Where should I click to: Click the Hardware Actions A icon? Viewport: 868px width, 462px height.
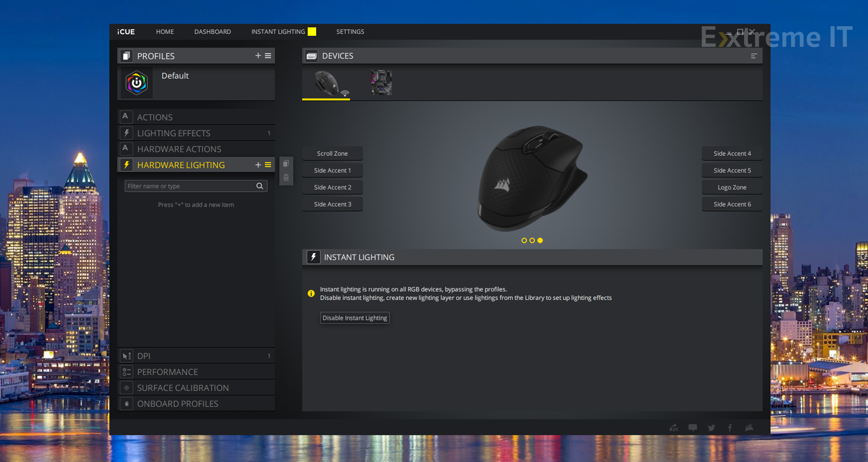[126, 149]
